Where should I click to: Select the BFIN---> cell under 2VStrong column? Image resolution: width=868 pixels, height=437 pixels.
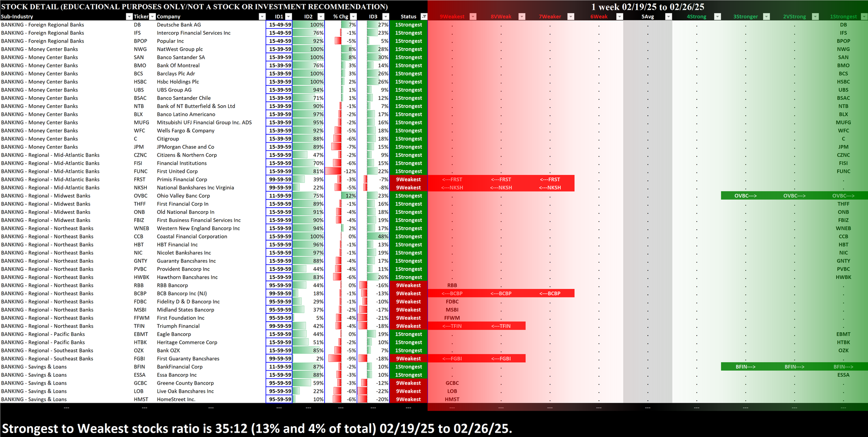[794, 367]
